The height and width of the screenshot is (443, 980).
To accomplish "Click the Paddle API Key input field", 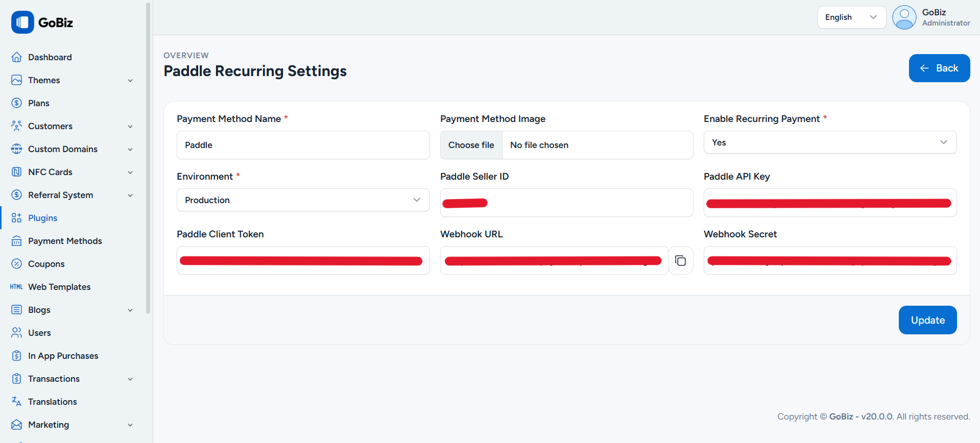I will point(830,203).
